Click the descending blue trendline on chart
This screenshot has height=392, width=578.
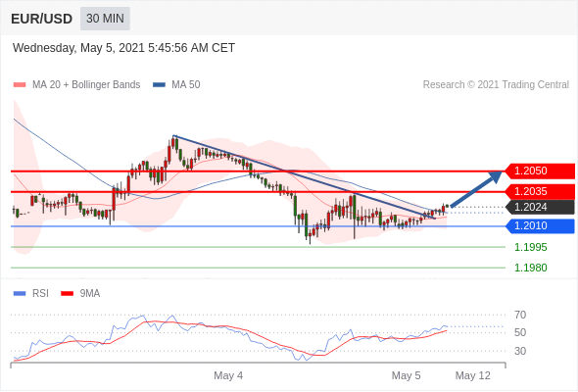coord(304,177)
